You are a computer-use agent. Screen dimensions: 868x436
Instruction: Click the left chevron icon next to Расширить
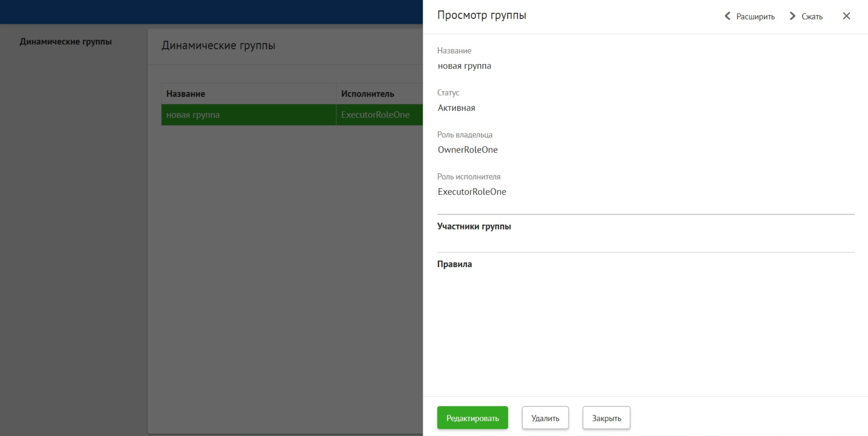[x=727, y=16]
